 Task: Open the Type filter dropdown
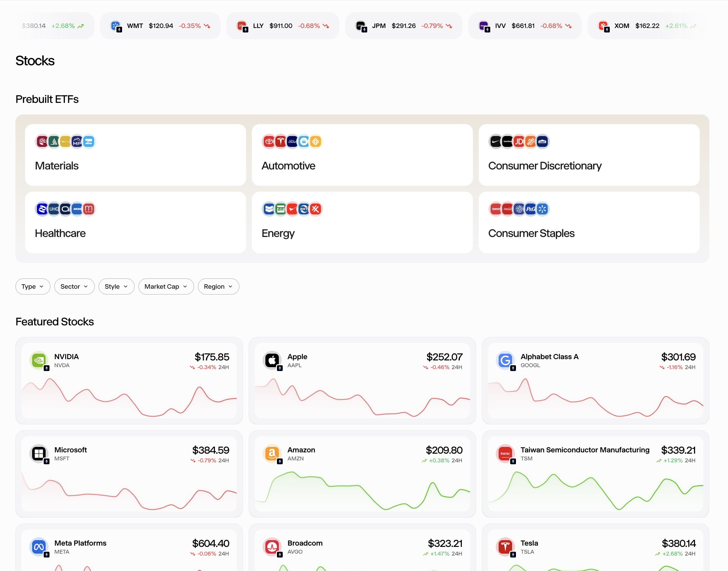(x=33, y=286)
